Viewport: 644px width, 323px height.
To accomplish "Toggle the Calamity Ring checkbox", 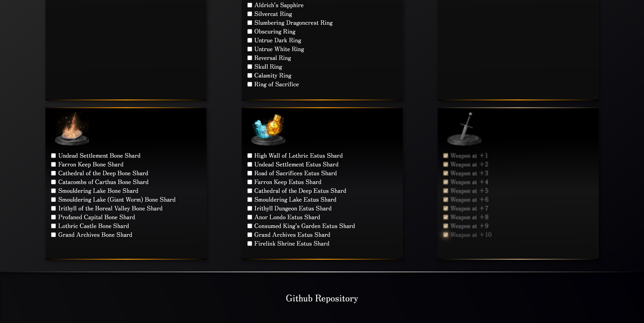I will (x=250, y=75).
